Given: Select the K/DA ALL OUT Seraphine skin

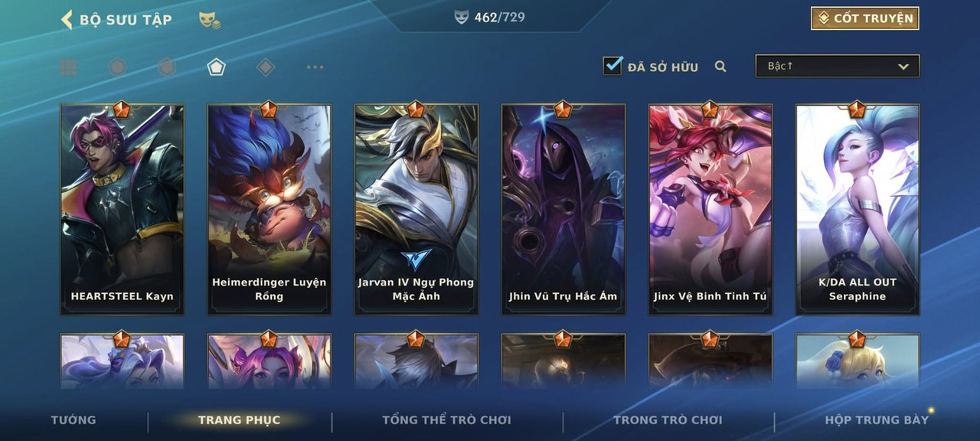Looking at the screenshot, I should [x=857, y=209].
